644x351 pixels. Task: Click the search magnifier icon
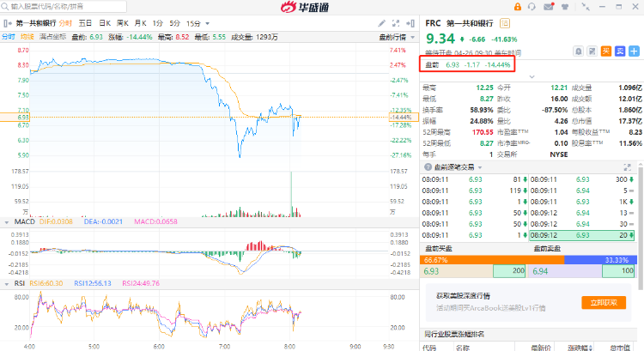(x=5, y=7)
